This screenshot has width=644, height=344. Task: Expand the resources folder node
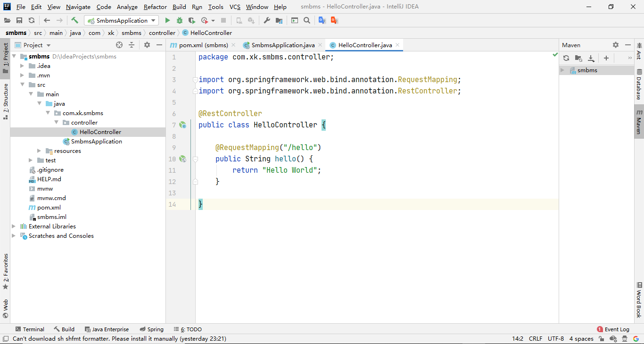(x=39, y=151)
